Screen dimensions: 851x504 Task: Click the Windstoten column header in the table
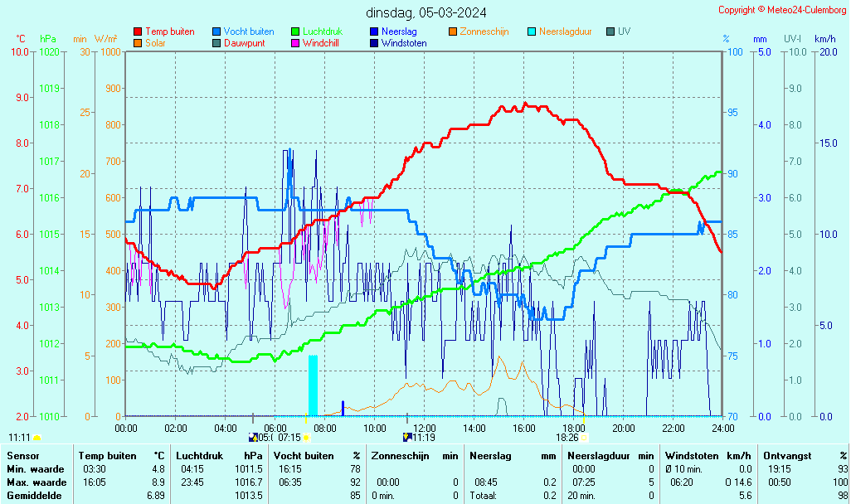point(692,456)
